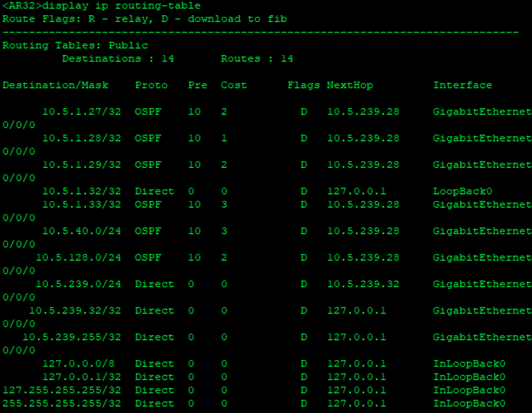Select the "Routing Tables: Public" line

[x=76, y=46]
